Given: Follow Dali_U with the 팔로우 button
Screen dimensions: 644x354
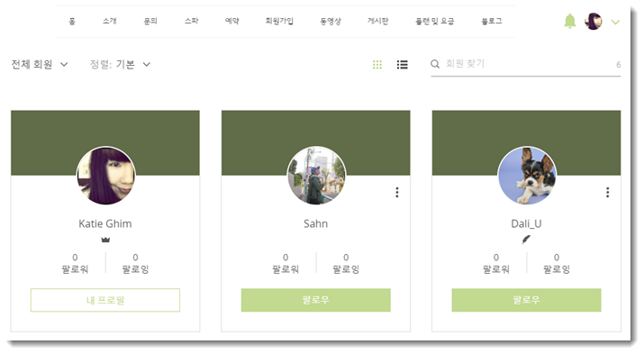Looking at the screenshot, I should point(526,300).
